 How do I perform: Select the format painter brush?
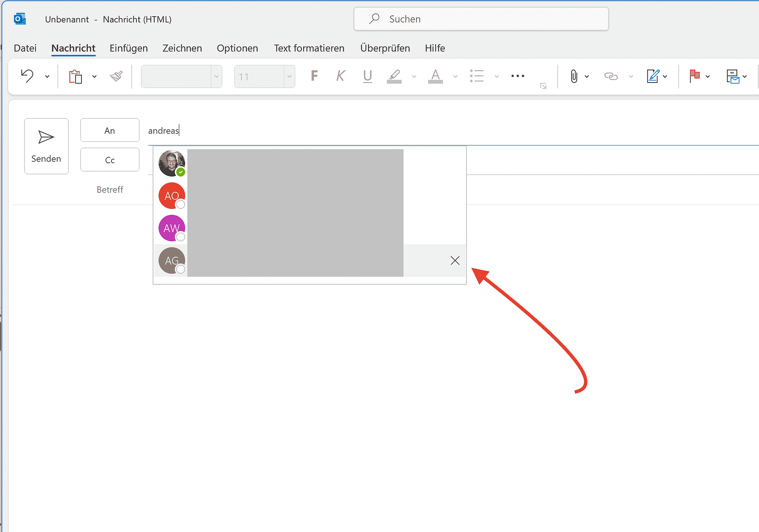coord(116,76)
